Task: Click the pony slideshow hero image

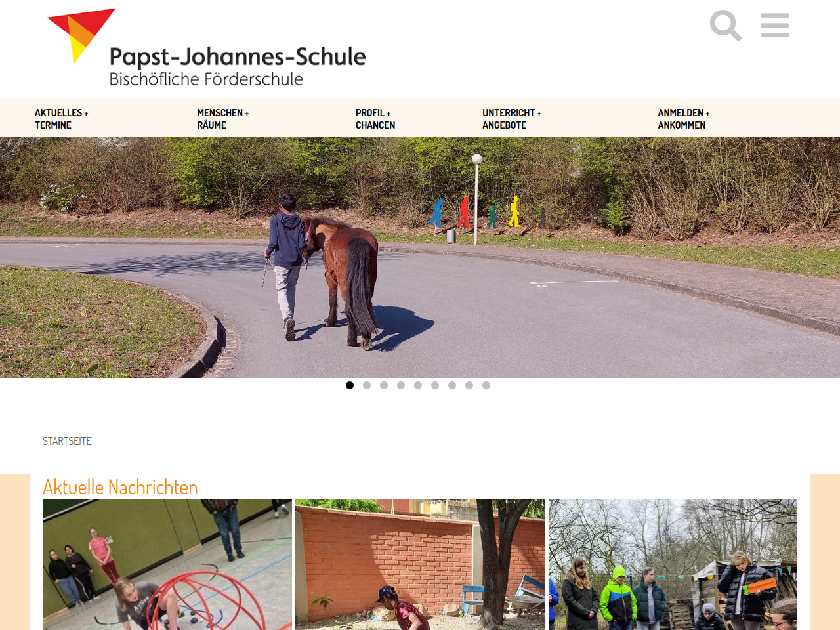Action: pos(420,257)
